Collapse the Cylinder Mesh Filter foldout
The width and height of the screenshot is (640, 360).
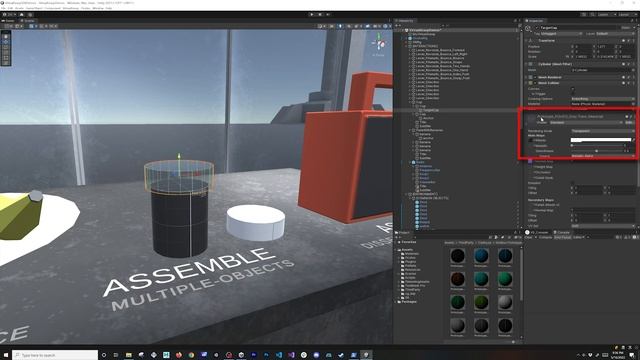pos(526,64)
